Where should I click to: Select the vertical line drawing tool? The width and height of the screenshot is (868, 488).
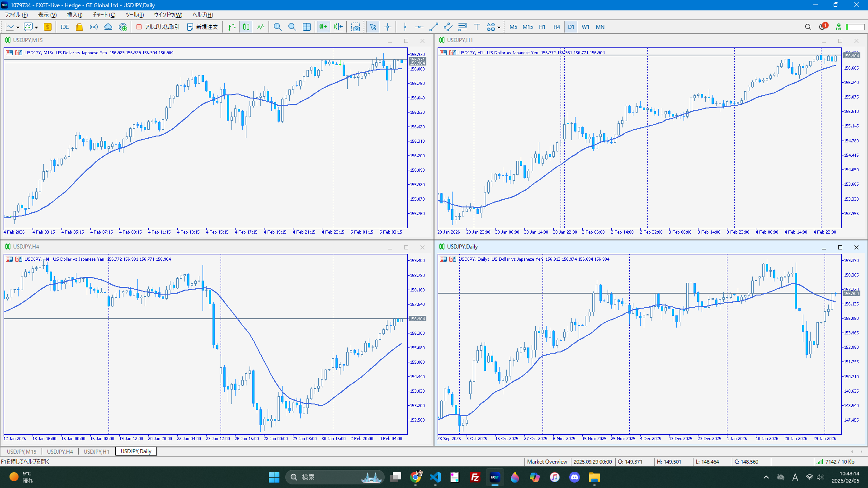click(x=405, y=27)
